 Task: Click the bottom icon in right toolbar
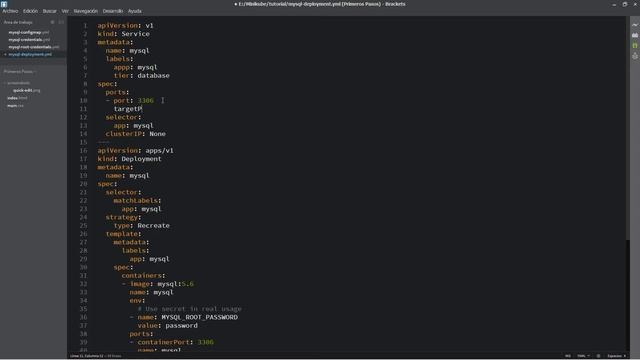tap(635, 56)
